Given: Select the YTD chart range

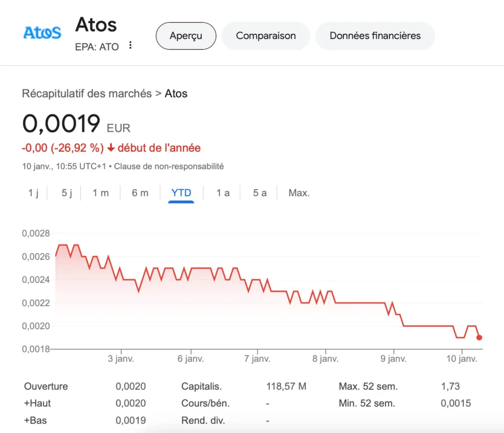Looking at the screenshot, I should tap(181, 193).
